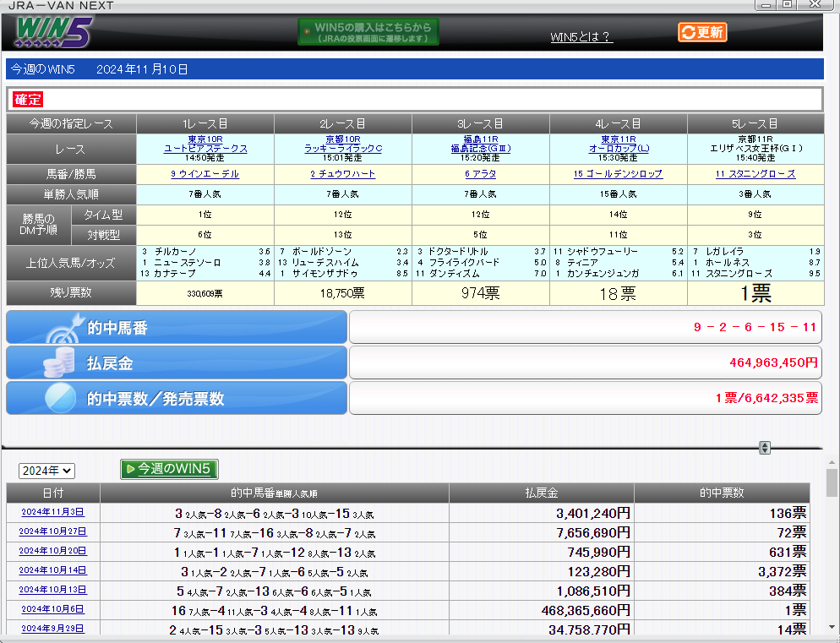The image size is (840, 643).
Task: Open the 2024年10月14日 result link
Action: point(52,570)
